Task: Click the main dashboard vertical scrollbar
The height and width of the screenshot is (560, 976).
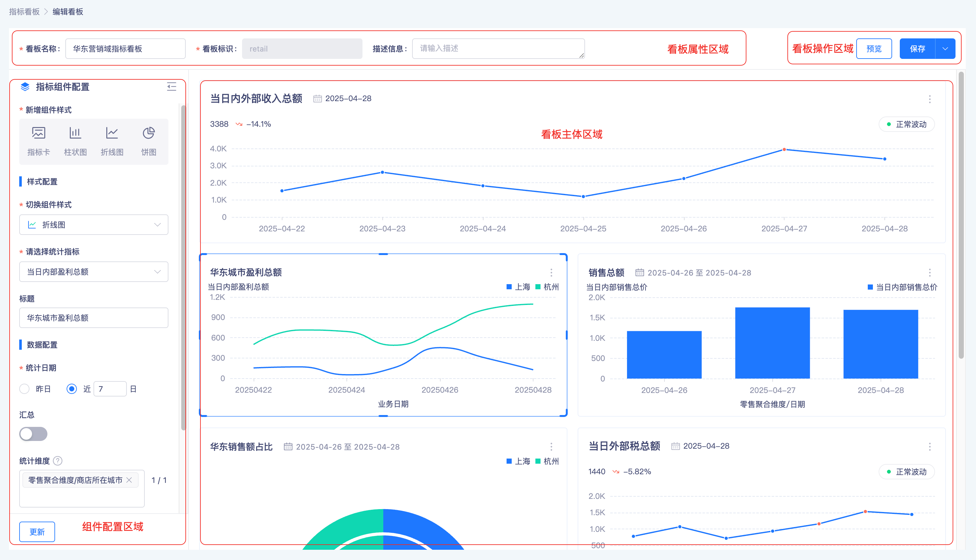Action: point(961,215)
